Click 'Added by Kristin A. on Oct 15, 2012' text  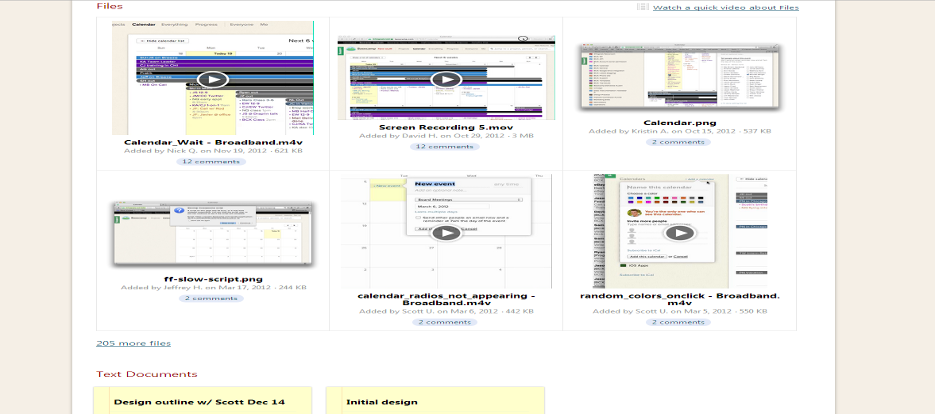tap(662, 131)
